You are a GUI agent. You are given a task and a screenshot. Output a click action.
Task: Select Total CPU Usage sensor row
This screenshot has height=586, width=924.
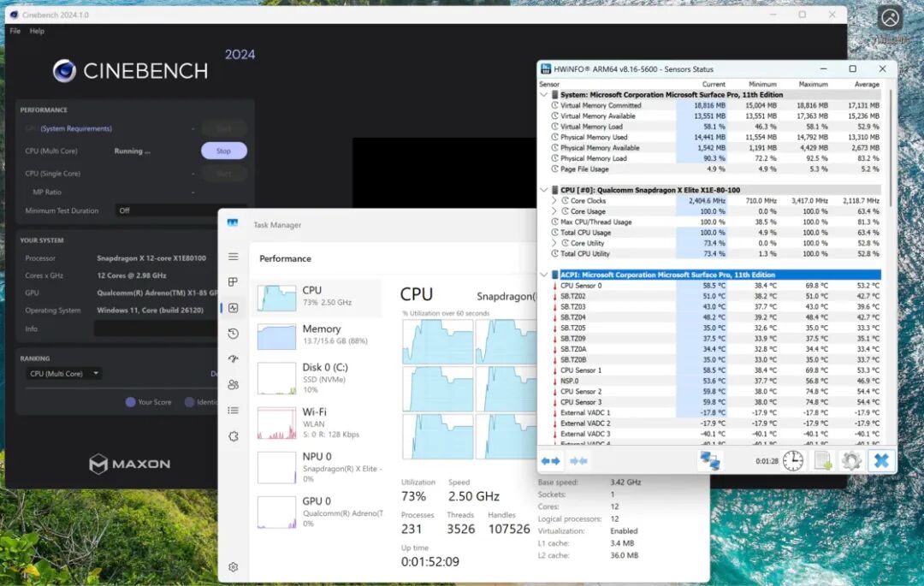(x=715, y=233)
